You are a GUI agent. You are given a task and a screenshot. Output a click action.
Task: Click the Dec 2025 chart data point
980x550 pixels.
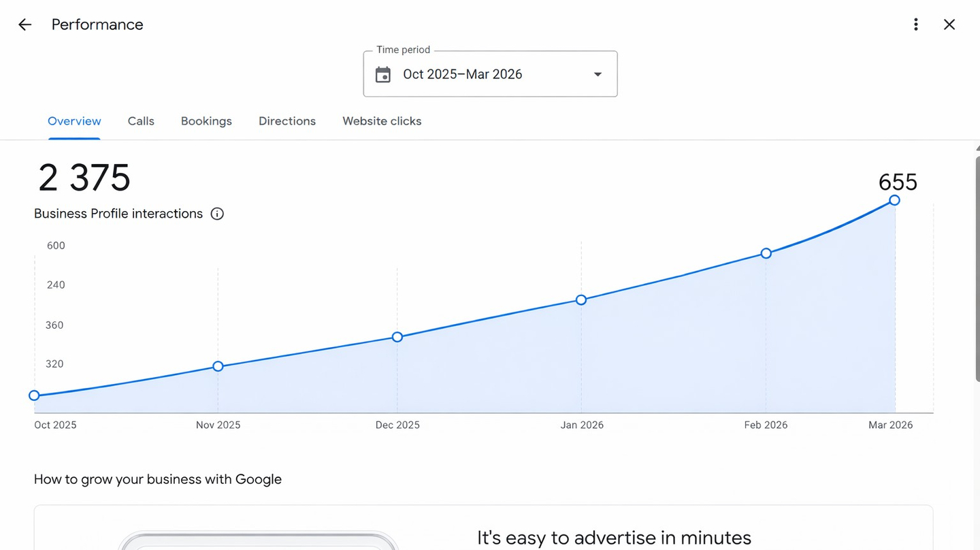tap(397, 337)
